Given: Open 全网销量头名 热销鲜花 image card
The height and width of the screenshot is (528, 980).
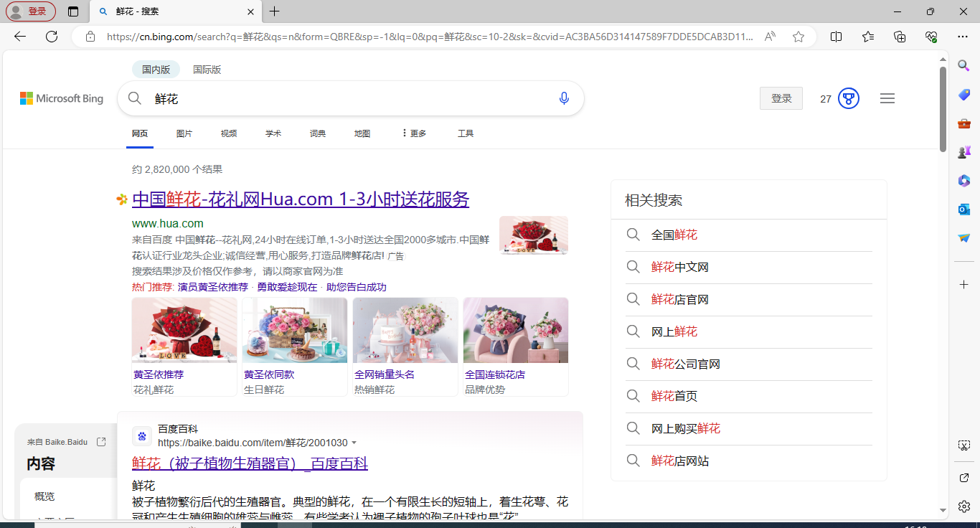Looking at the screenshot, I should 405,346.
